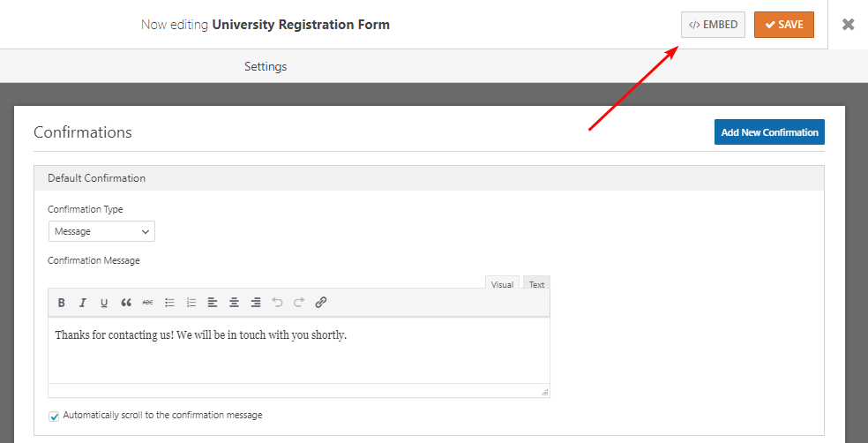The image size is (868, 443).
Task: Save the University Registration Form
Action: click(x=783, y=25)
